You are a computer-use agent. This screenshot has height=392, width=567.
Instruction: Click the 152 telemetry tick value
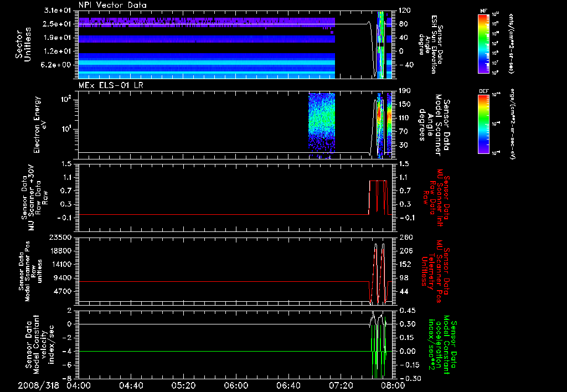click(x=406, y=264)
